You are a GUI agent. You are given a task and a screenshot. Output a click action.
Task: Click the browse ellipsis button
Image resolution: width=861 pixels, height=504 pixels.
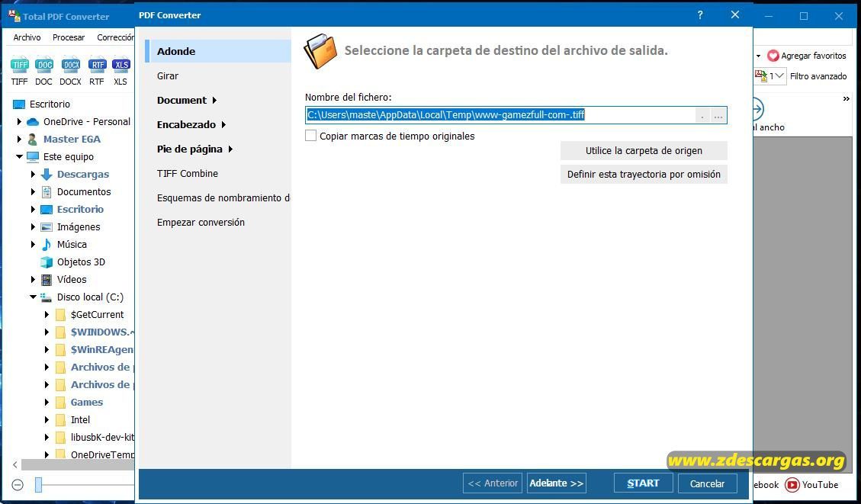click(718, 115)
